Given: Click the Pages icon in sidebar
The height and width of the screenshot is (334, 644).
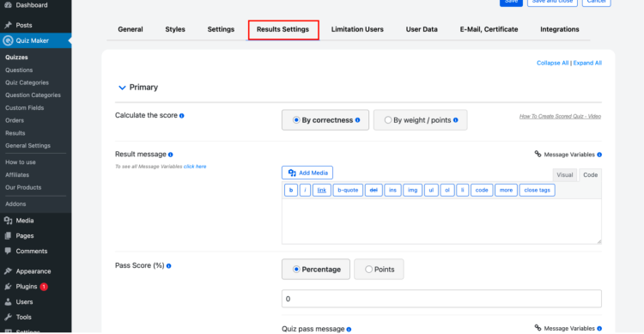Looking at the screenshot, I should 8,236.
